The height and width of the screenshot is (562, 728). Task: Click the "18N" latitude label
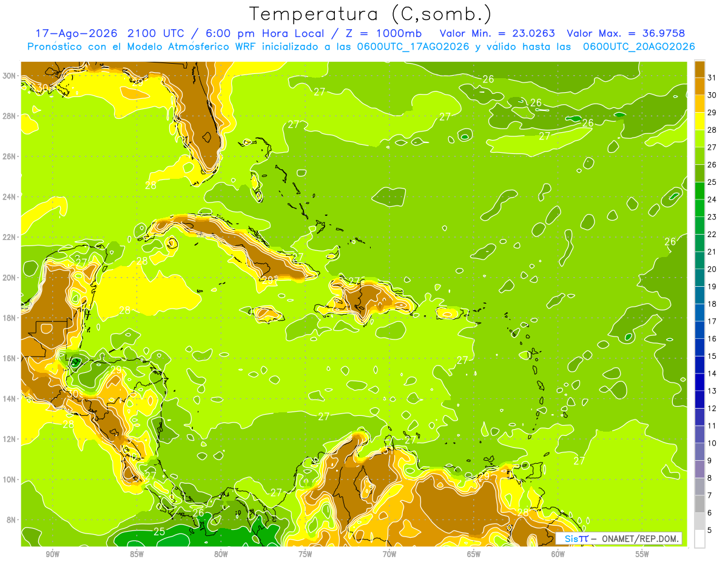(10, 318)
